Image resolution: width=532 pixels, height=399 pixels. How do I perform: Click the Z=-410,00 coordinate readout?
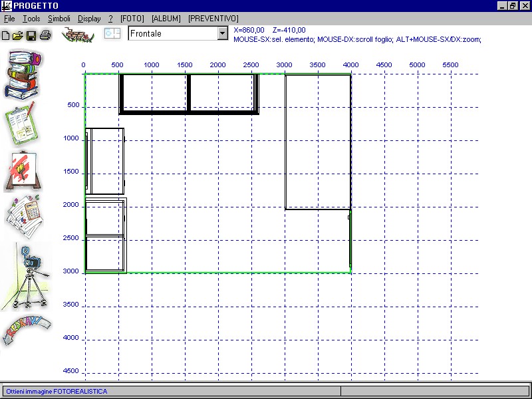pos(289,30)
